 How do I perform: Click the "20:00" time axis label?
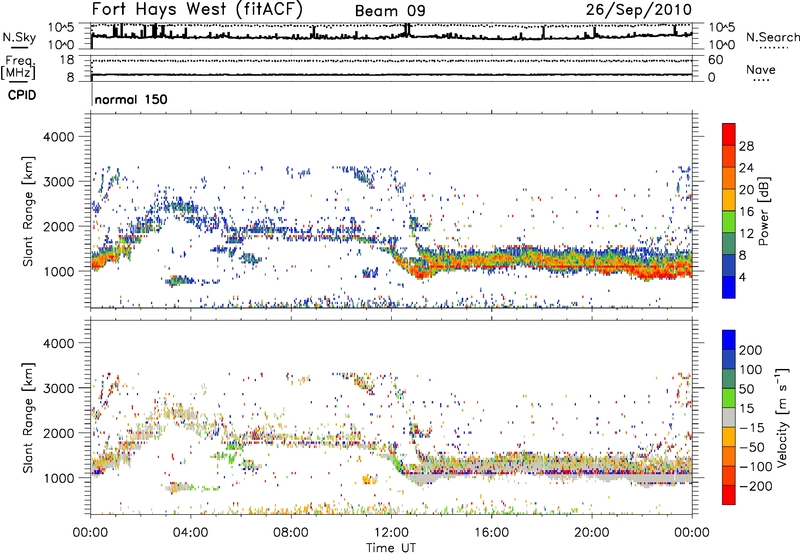(591, 533)
